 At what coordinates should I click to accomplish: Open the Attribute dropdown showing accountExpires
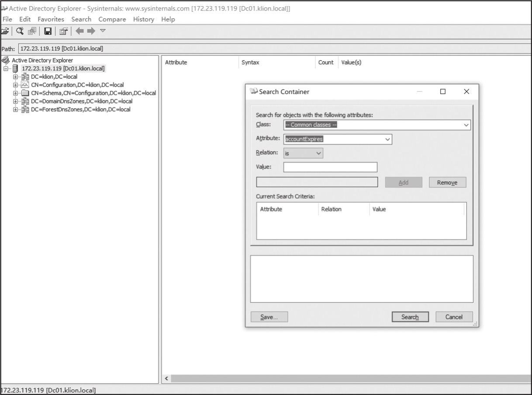(x=387, y=139)
